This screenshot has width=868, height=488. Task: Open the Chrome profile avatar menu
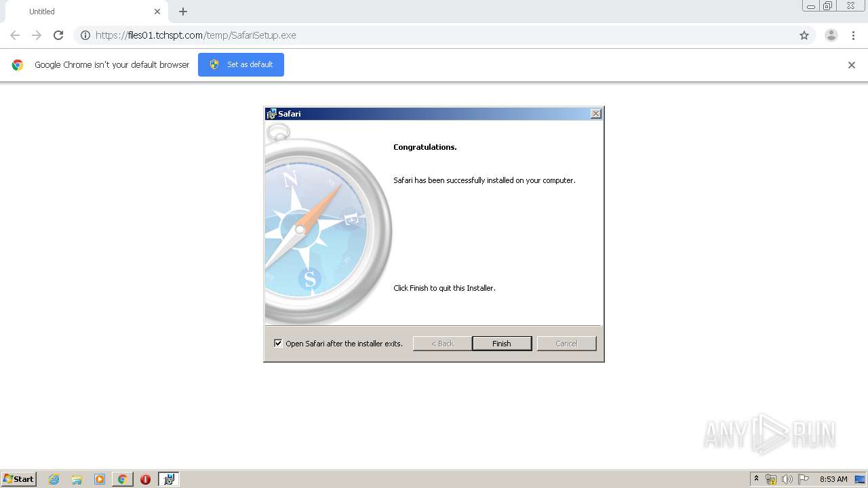pos(831,35)
